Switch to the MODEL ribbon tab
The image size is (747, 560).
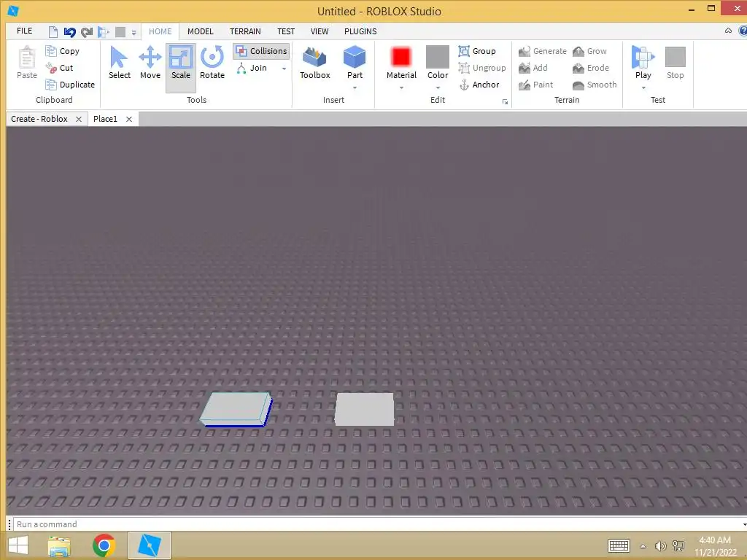click(x=200, y=31)
